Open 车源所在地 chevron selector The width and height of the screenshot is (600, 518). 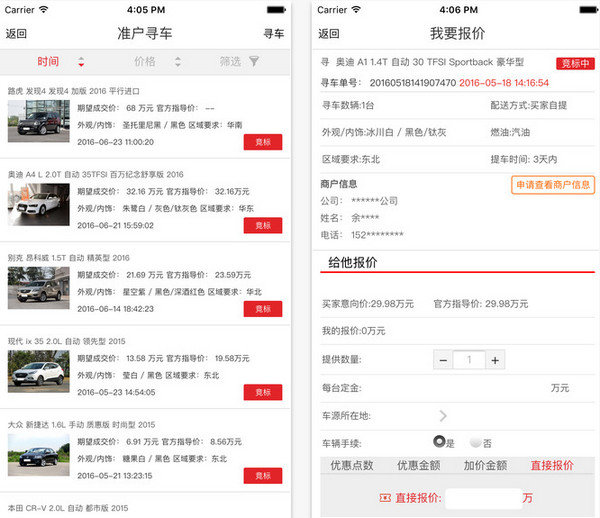click(x=443, y=415)
